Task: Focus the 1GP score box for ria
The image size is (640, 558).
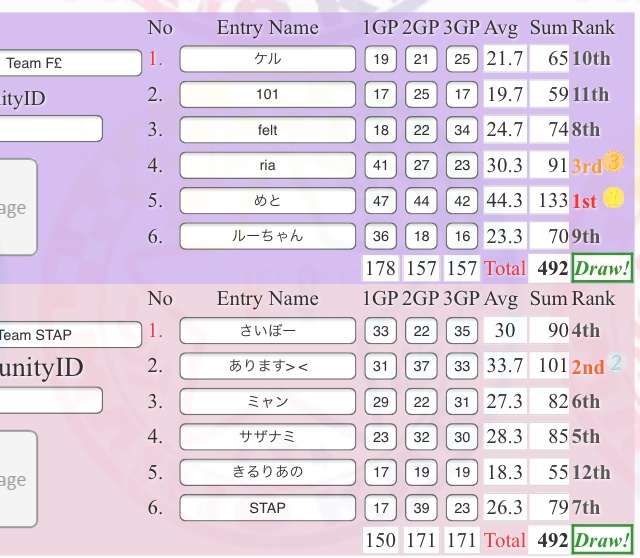Action: 381,166
